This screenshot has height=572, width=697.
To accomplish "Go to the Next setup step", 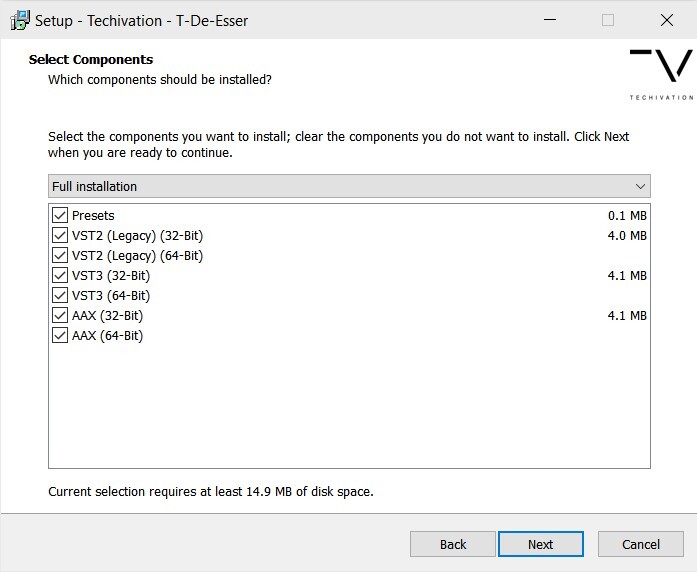I will click(540, 544).
